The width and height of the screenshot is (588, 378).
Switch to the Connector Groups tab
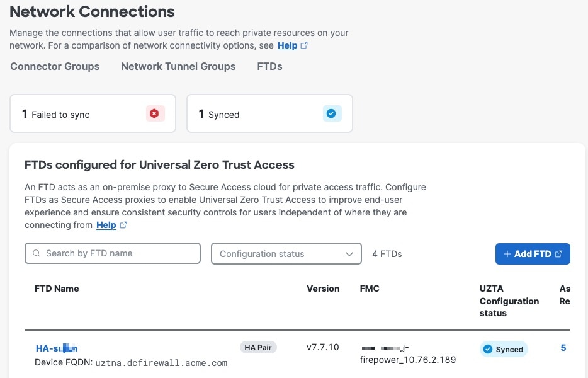(55, 66)
